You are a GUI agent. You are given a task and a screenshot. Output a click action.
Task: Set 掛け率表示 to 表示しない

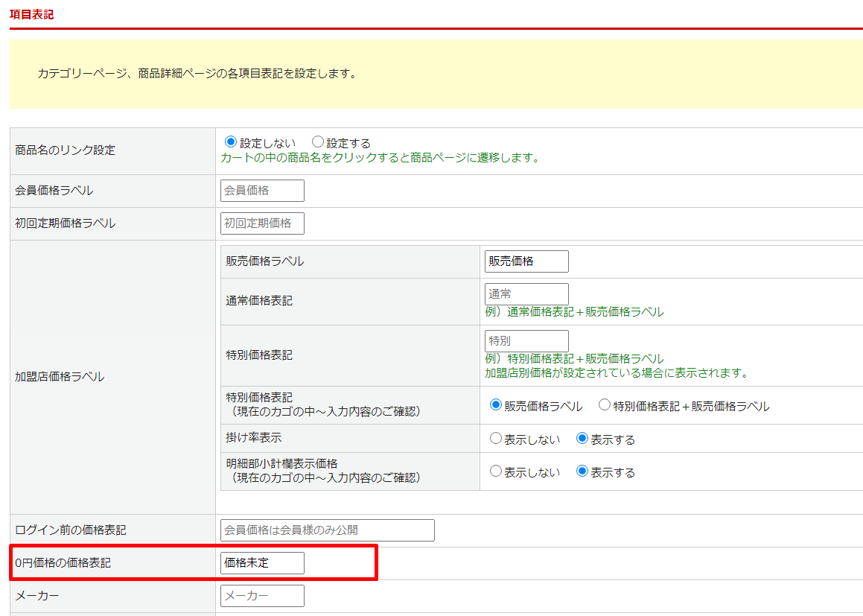click(x=496, y=439)
